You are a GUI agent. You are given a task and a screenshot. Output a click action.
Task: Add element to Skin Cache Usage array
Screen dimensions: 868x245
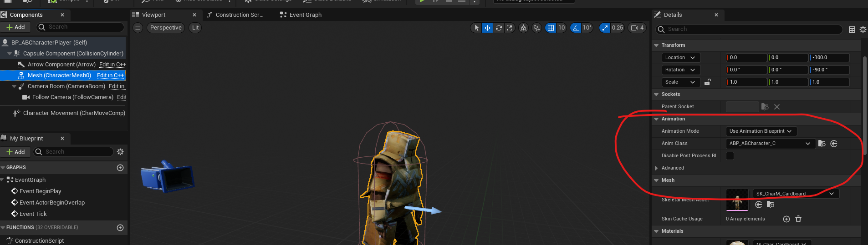[786, 219]
